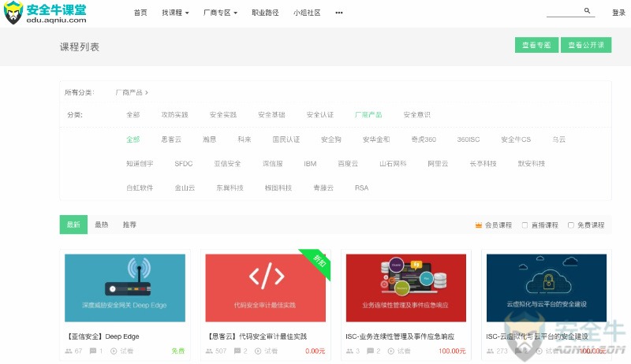
Task: Click student count icon on Deep Edge card
Action: click(x=69, y=351)
